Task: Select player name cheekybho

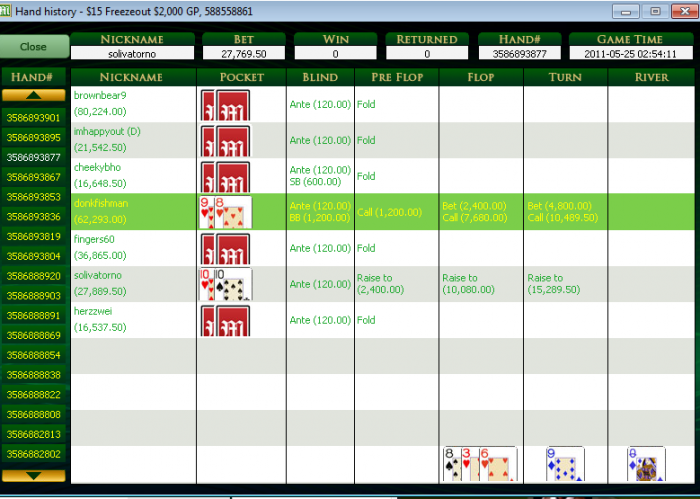Action: coord(97,167)
